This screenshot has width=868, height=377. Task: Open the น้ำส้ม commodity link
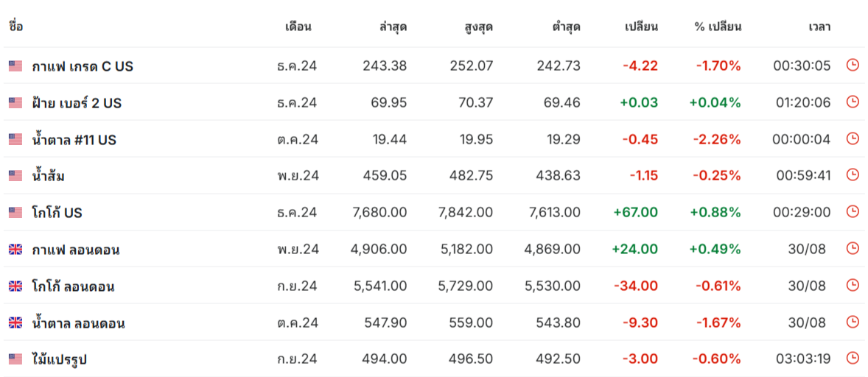(49, 176)
